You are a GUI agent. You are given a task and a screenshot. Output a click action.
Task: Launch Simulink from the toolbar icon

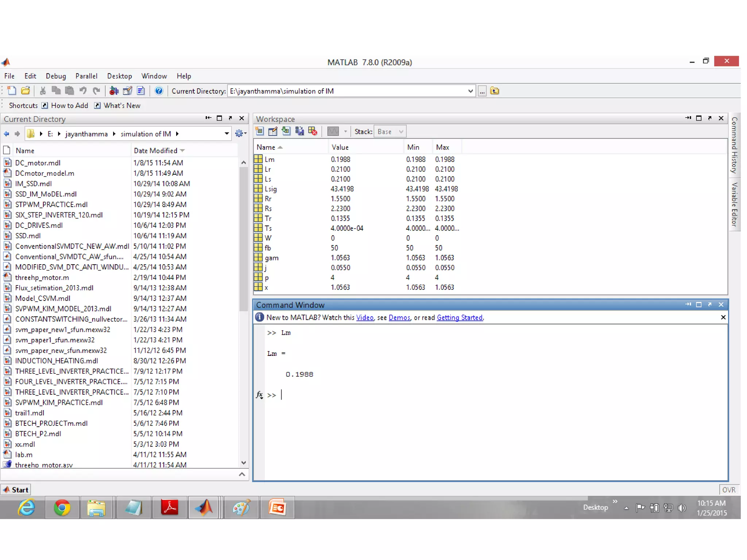point(114,91)
